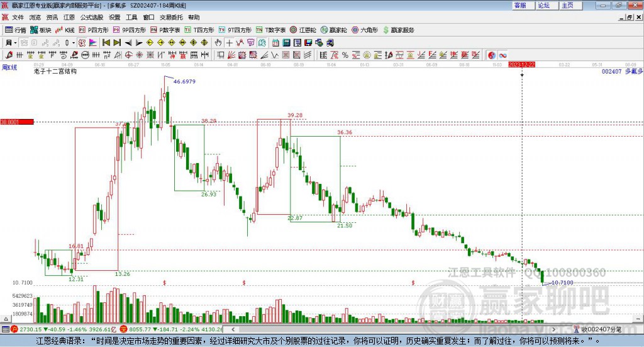This screenshot has height=347, width=644.
Task: Open the 窗口 menu
Action: click(148, 17)
